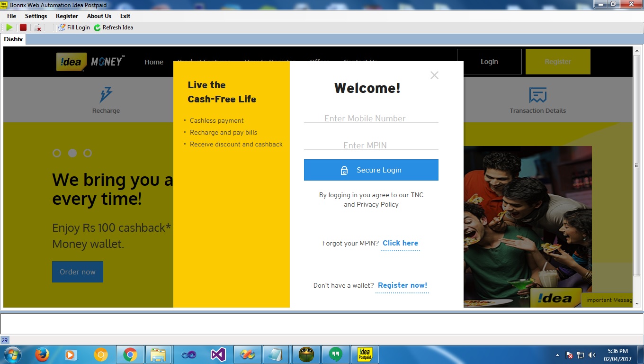Screen dimensions: 644x364
Task: Click the black Login button in header
Action: click(489, 62)
